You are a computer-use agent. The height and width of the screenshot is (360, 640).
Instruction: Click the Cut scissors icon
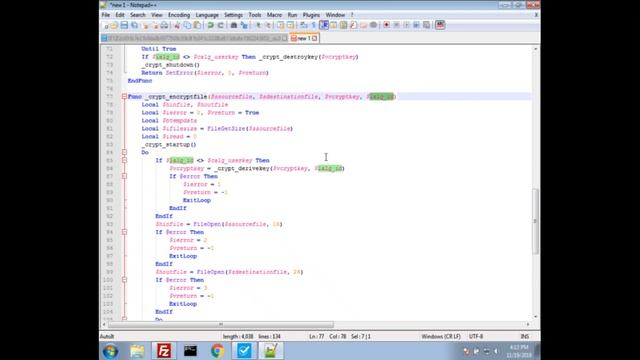(177, 25)
